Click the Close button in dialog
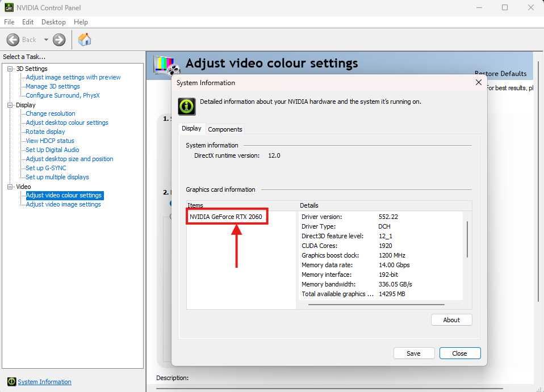Viewport: 544px width, 392px height. [460, 353]
